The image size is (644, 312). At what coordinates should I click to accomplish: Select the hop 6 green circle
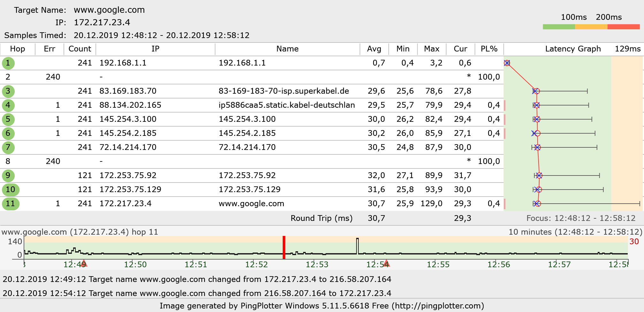(8, 133)
